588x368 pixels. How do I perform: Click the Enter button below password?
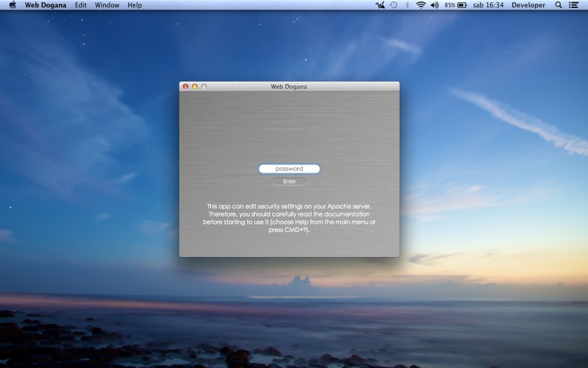pyautogui.click(x=289, y=181)
